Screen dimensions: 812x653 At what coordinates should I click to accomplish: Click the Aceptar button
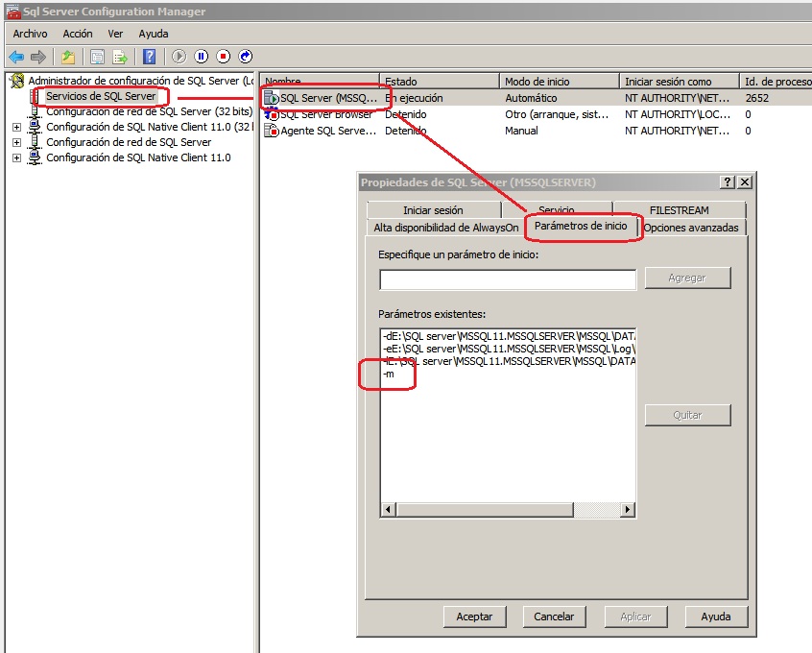coord(474,617)
